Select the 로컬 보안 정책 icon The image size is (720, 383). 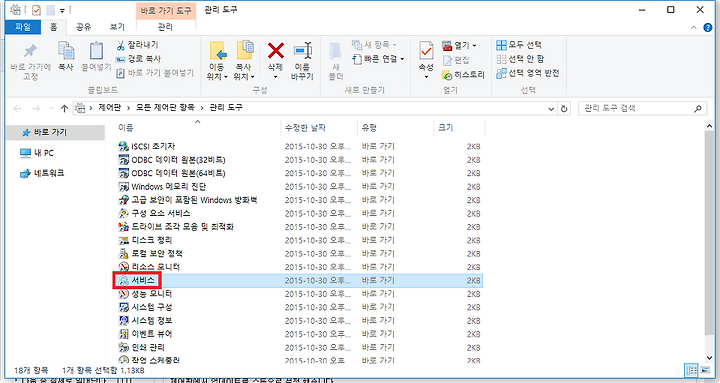click(x=123, y=253)
